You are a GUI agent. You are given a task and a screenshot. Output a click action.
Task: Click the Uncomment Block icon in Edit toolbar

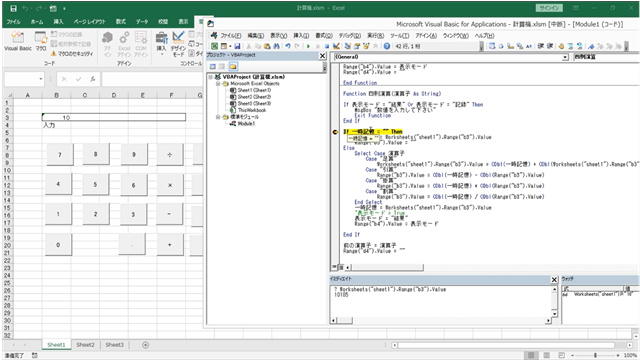tap(579, 46)
